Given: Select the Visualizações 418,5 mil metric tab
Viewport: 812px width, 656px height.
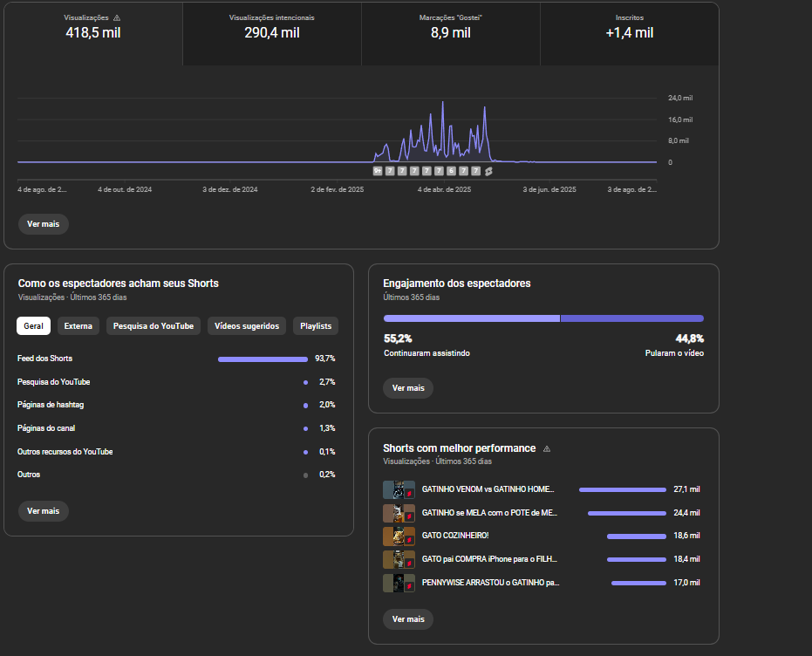Looking at the screenshot, I should (x=93, y=34).
